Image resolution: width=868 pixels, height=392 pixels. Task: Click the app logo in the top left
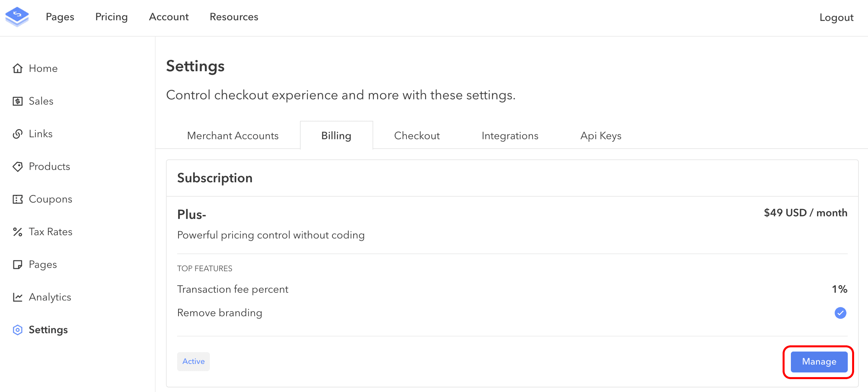[x=17, y=17]
